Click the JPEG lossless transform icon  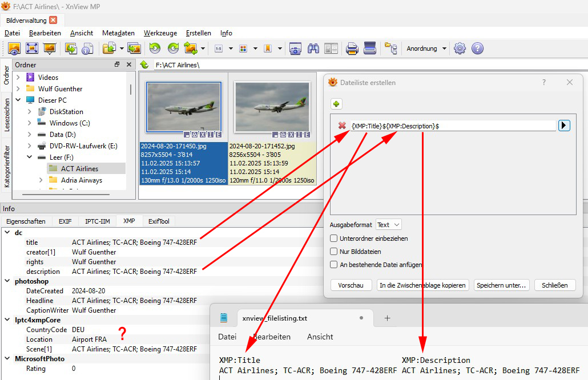point(191,48)
